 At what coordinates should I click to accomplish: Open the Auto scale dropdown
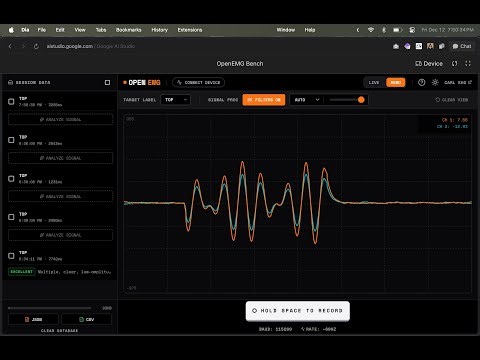(x=306, y=100)
